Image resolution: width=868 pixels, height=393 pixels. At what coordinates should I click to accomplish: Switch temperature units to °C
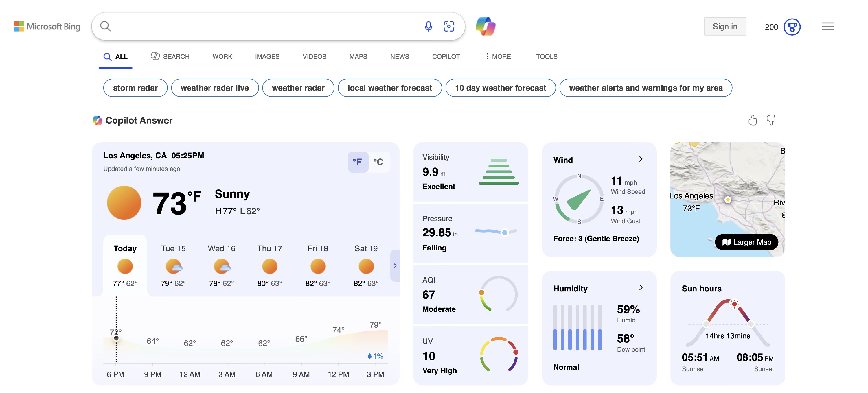tap(378, 162)
